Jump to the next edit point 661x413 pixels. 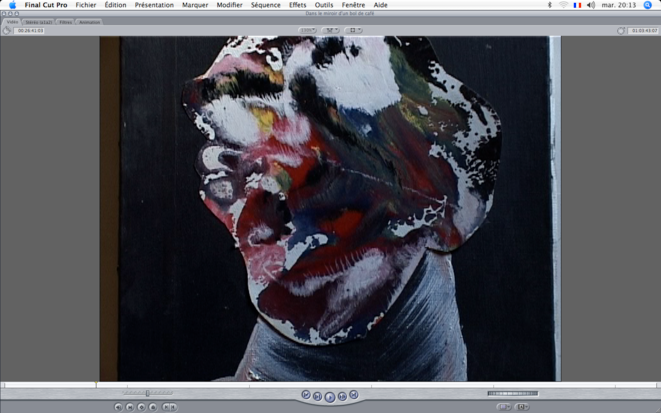[354, 395]
